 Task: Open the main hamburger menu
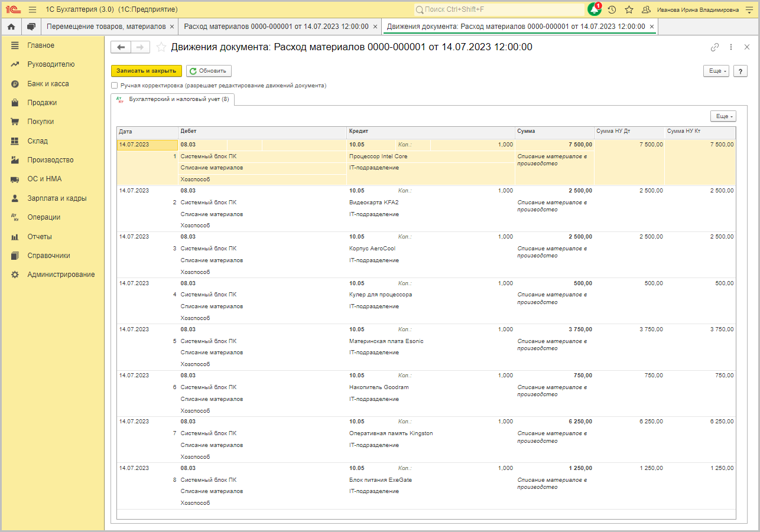coord(32,9)
